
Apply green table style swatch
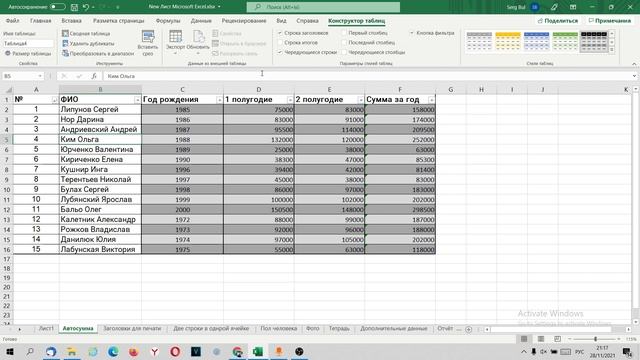pyautogui.click(x=565, y=42)
